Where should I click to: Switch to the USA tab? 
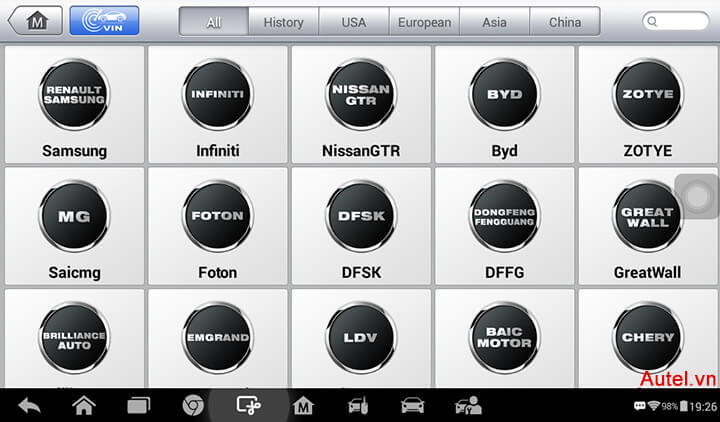point(354,22)
